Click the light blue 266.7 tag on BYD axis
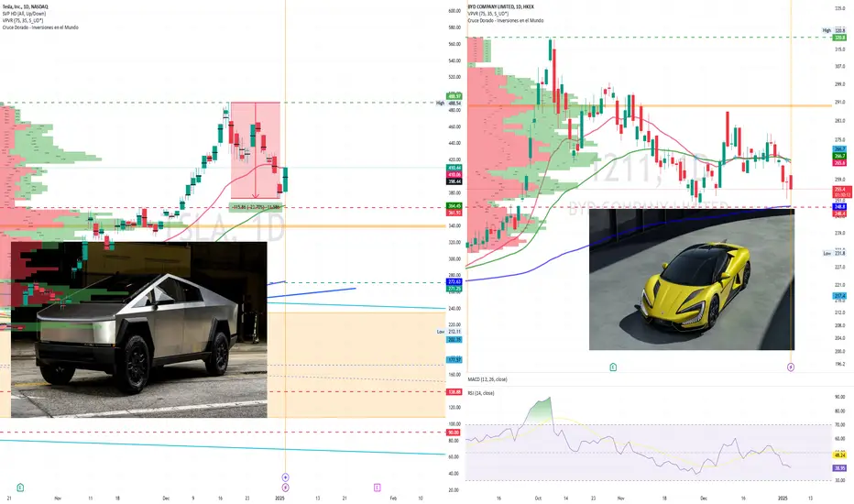Screen dimensions: 854x504 click(840, 148)
